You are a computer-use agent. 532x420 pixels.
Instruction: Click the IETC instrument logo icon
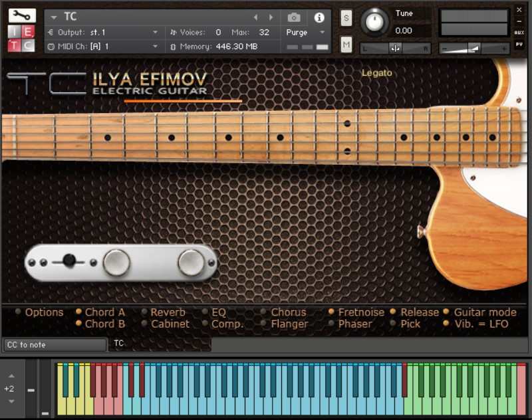click(x=21, y=39)
